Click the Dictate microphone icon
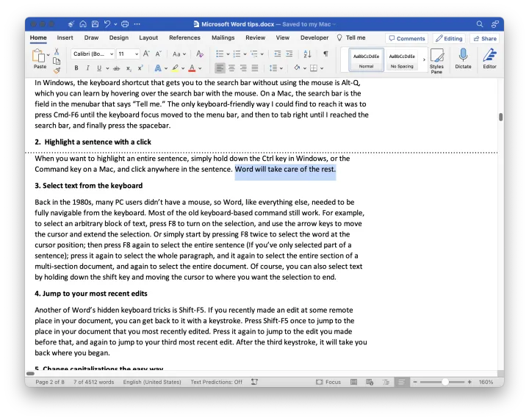529x420 pixels. 463,56
